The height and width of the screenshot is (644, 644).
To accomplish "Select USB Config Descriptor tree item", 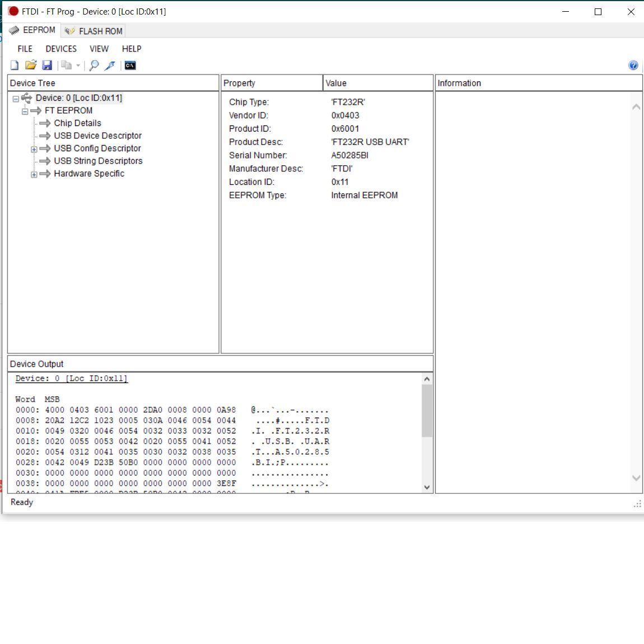I will click(x=97, y=148).
